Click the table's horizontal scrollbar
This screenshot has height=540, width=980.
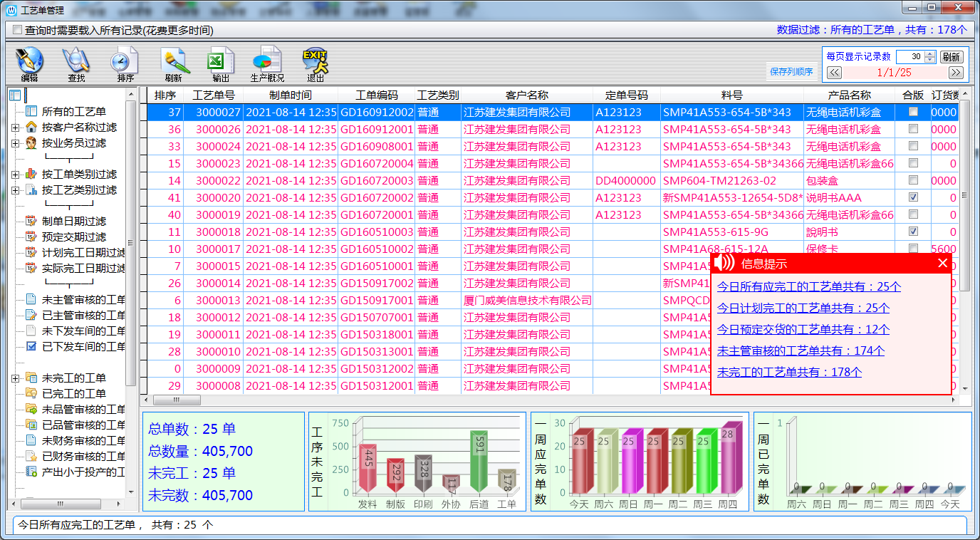tap(548, 401)
